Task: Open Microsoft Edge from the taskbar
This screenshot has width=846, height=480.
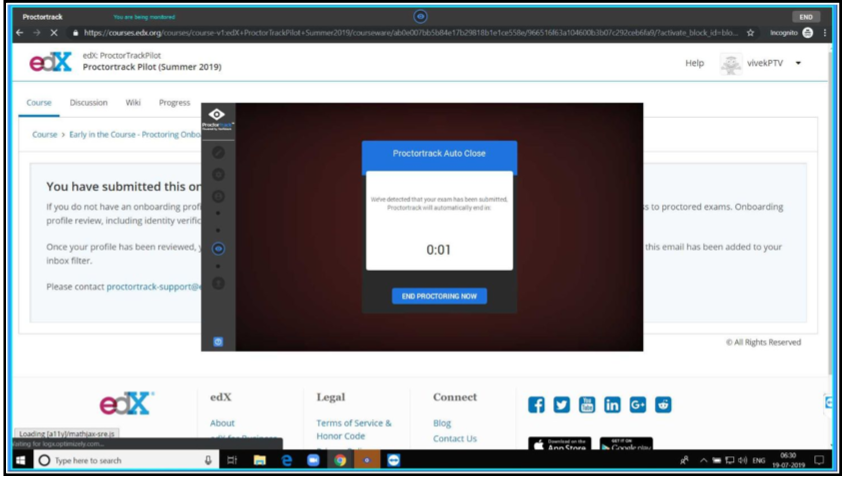Action: pos(286,461)
